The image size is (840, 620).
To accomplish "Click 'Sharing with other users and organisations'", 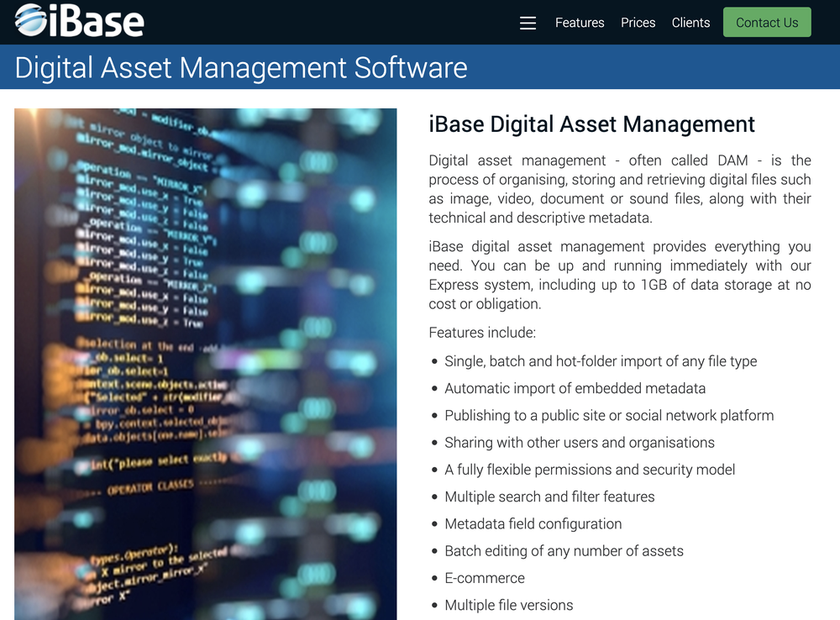I will [x=580, y=443].
